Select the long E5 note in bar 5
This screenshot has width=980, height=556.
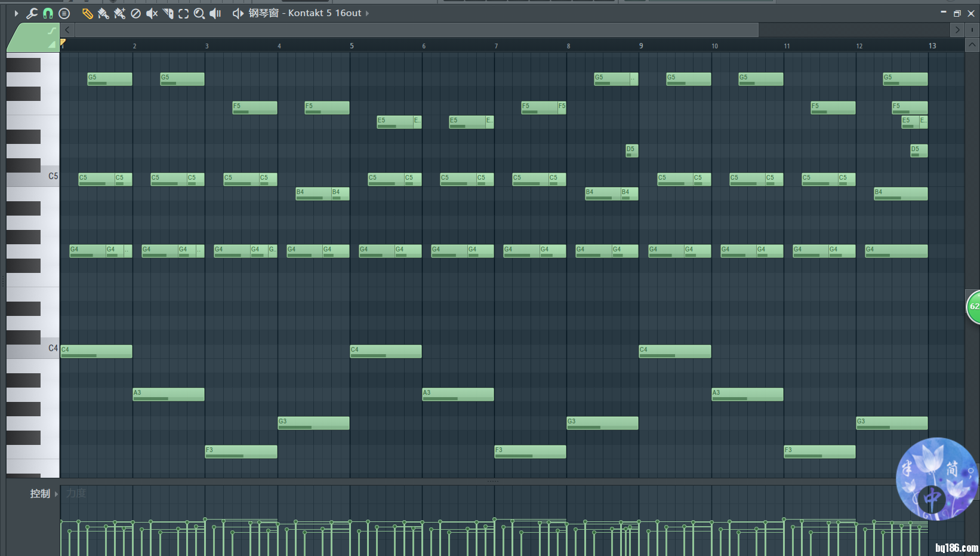395,122
